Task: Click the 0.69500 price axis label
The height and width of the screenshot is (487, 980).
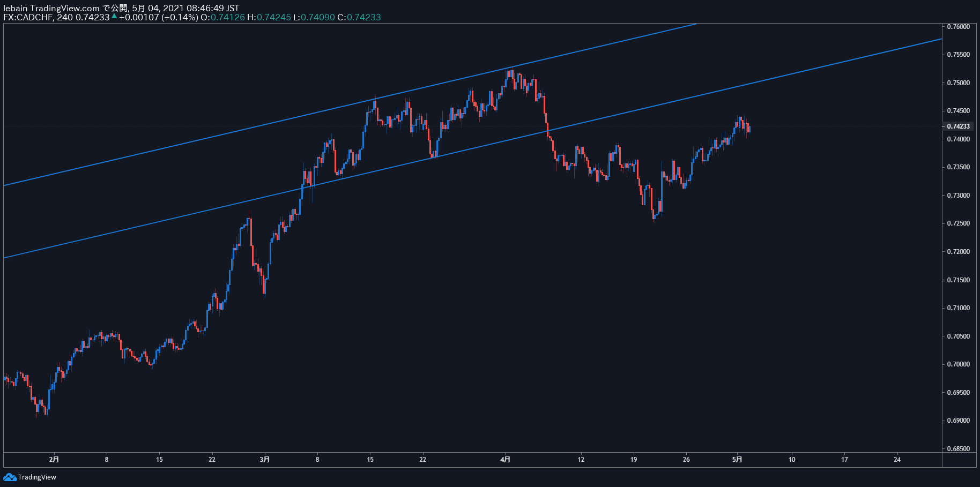Action: click(958, 393)
